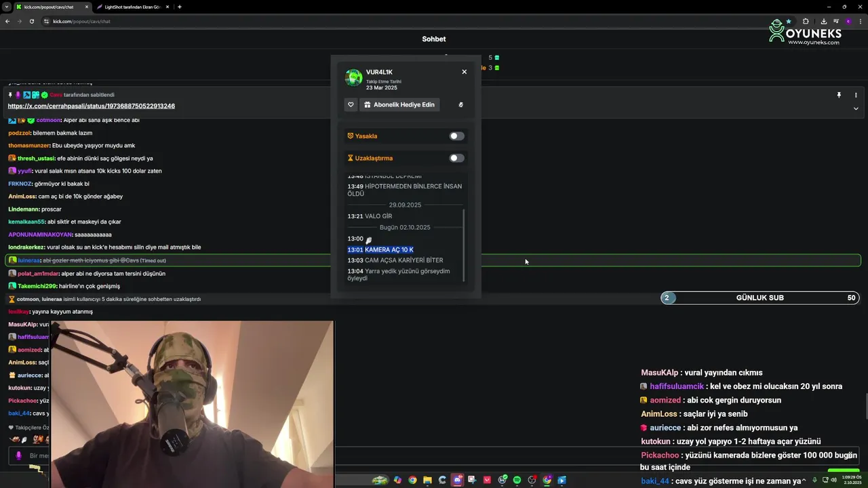Image resolution: width=868 pixels, height=488 pixels.
Task: Click the timed-out luineraa message
Action: point(433,260)
